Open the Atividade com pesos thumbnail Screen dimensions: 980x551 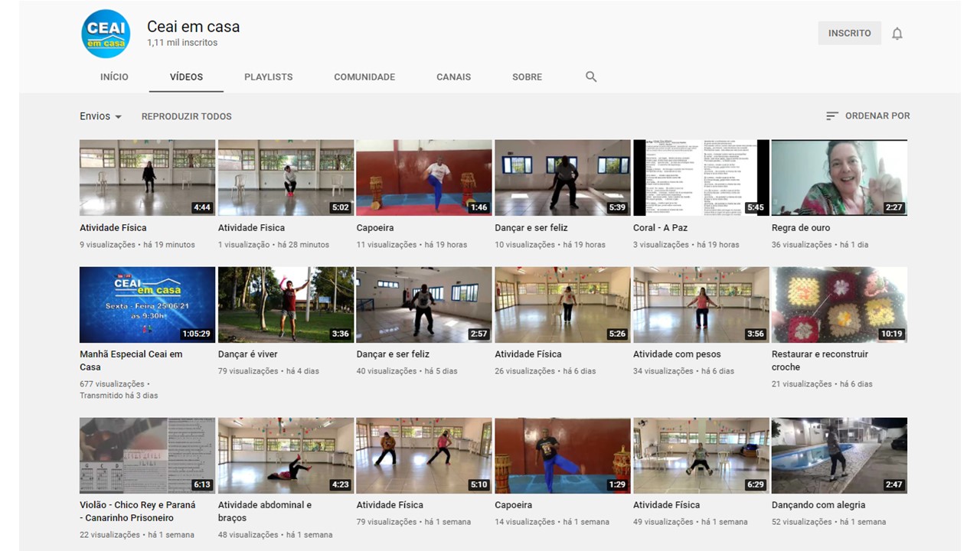(x=701, y=305)
